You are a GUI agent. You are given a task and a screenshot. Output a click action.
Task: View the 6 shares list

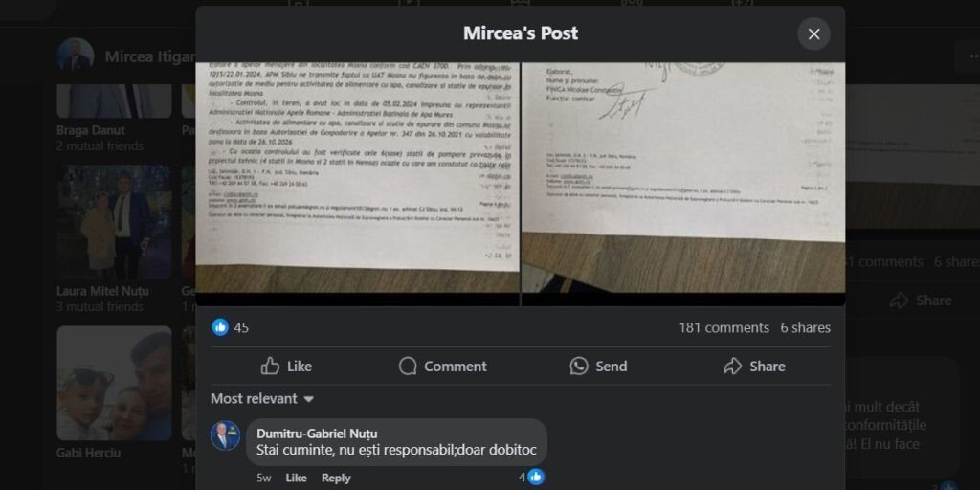click(805, 327)
